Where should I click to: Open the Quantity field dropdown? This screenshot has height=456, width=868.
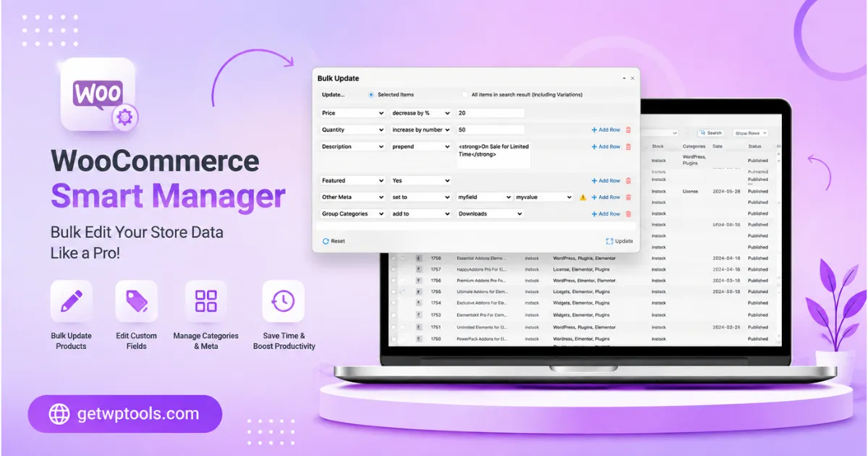pyautogui.click(x=353, y=130)
